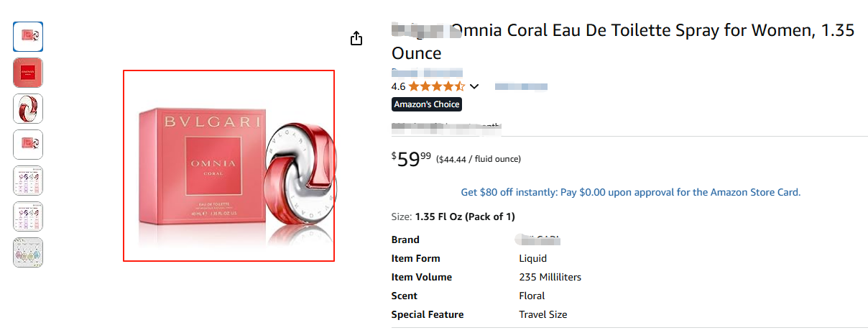Expand the rating breakdown chevron next to stars

click(x=474, y=87)
